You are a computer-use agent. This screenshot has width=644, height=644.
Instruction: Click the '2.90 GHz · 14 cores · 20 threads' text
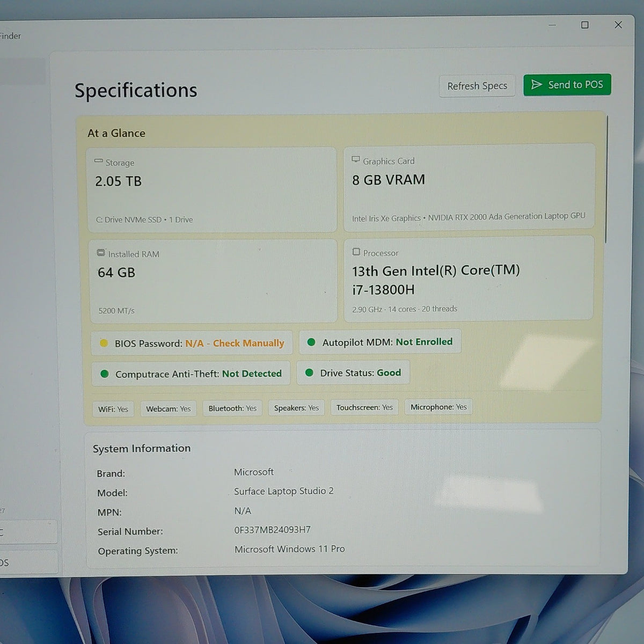point(405,309)
